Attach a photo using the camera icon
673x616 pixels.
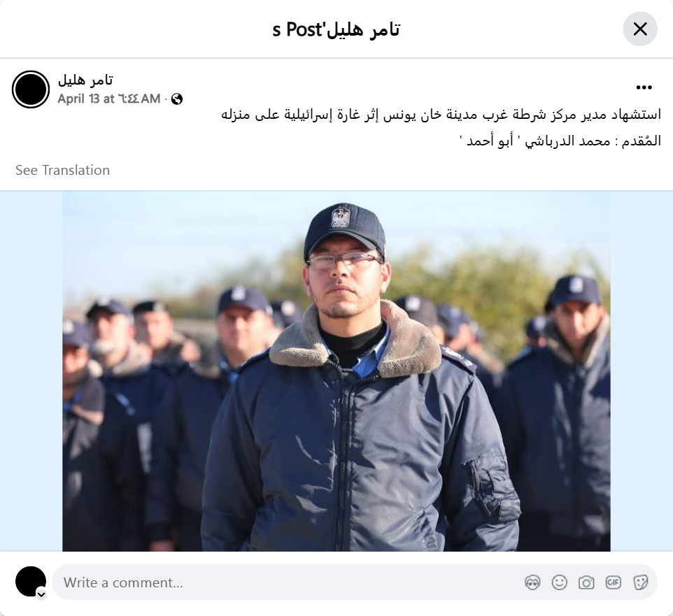click(586, 582)
